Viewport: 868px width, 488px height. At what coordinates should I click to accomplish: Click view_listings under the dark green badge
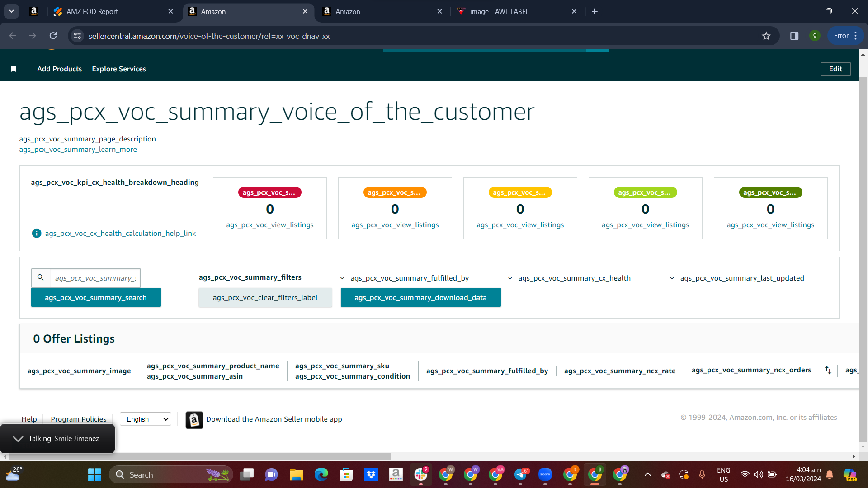(771, 225)
